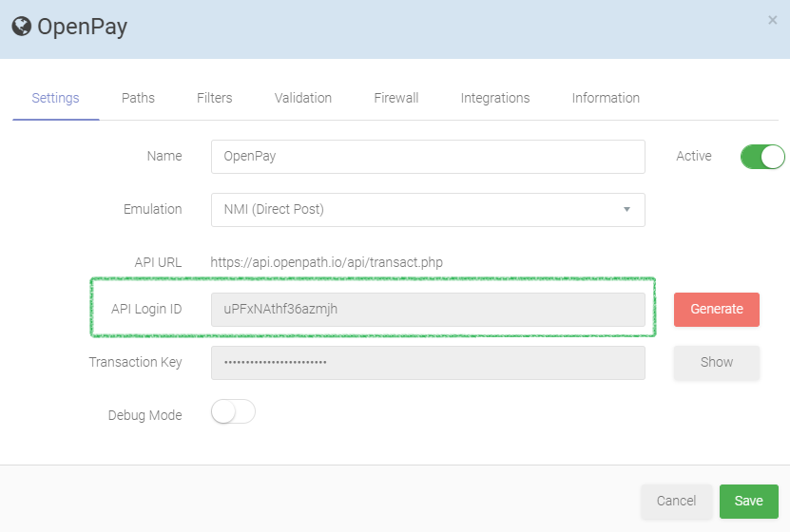Select the Validation tab
Image resolution: width=790 pixels, height=532 pixels.
pyautogui.click(x=303, y=98)
